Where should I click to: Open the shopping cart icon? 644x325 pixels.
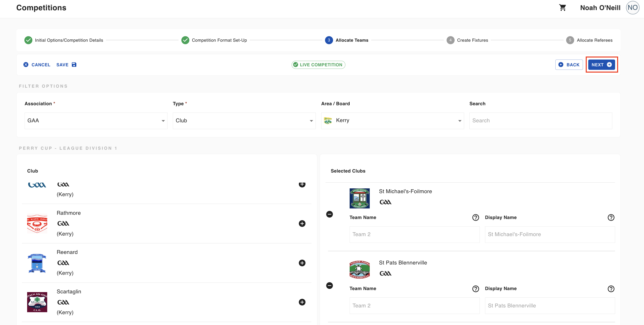click(x=563, y=8)
